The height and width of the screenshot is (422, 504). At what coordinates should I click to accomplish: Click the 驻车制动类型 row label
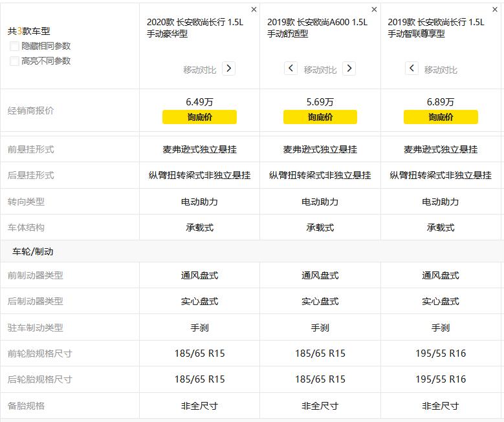coord(36,328)
